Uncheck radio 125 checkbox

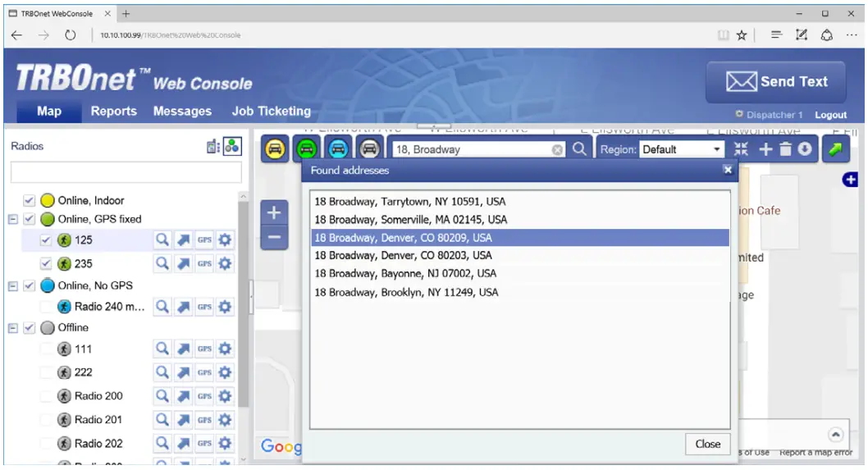tap(45, 240)
